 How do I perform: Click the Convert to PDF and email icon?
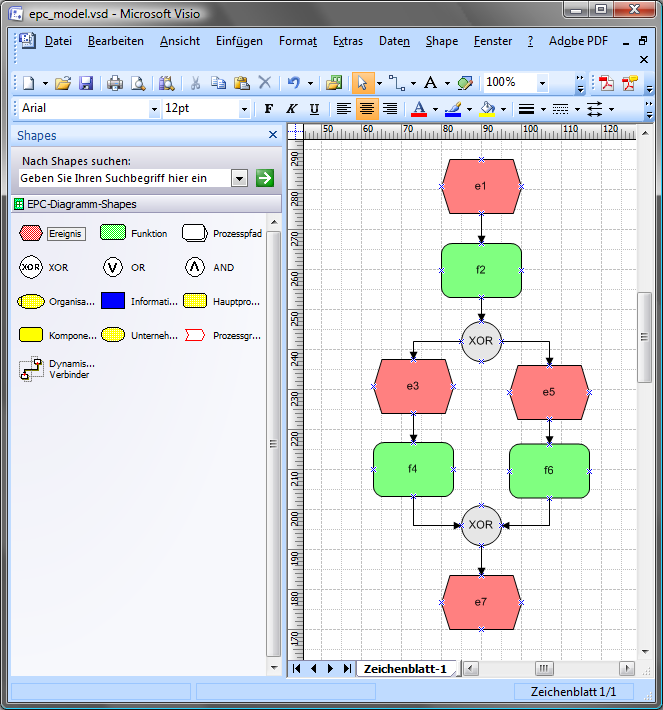pyautogui.click(x=629, y=83)
